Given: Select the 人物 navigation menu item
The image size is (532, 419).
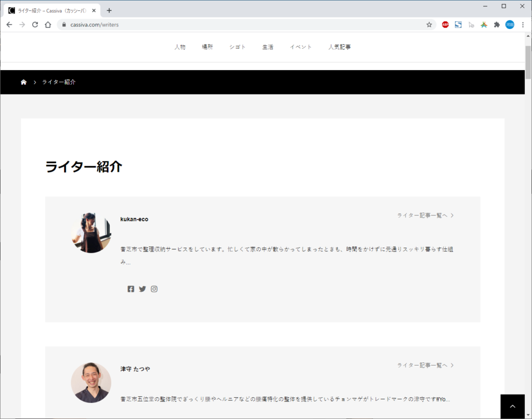Looking at the screenshot, I should (180, 47).
